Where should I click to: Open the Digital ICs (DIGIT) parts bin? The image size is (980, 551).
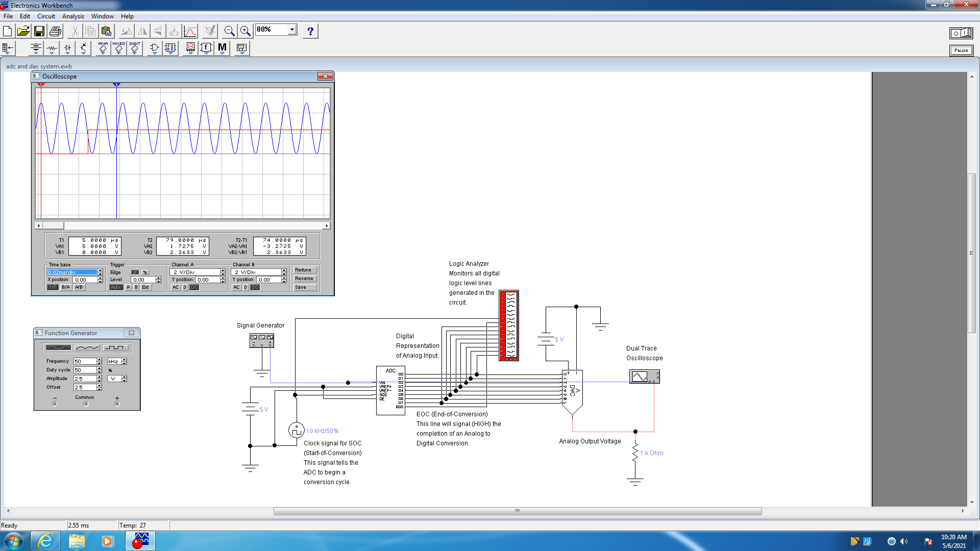pos(135,48)
